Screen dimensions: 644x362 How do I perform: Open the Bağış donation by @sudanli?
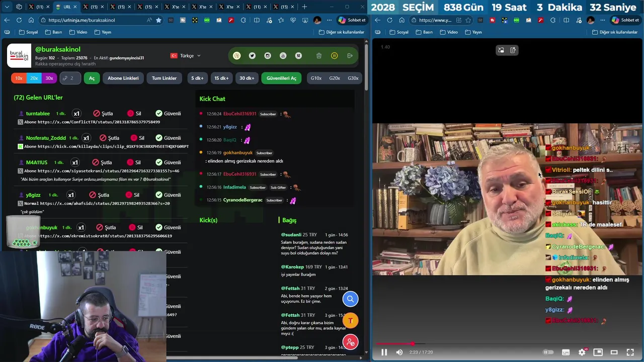click(314, 244)
